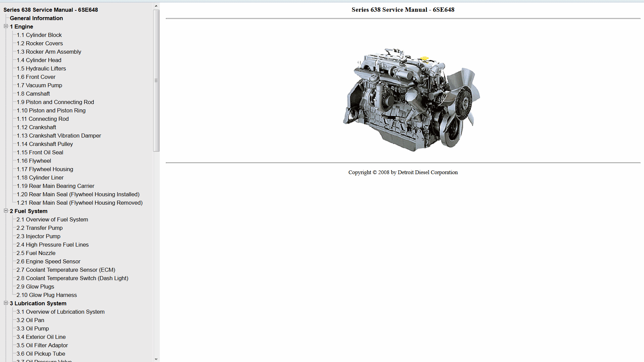View the 3.2 Oil Pan topic
The width and height of the screenshot is (644, 362).
[x=30, y=320]
